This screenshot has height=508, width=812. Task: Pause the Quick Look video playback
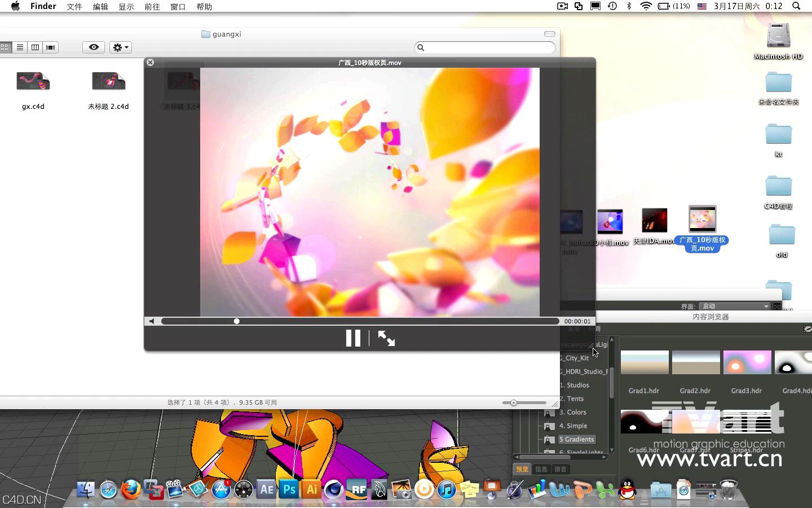[353, 338]
